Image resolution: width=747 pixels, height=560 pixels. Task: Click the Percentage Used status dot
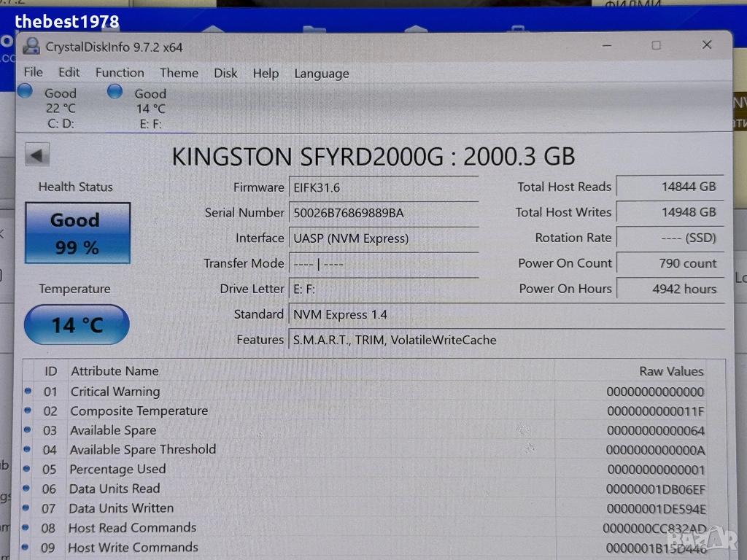point(28,470)
